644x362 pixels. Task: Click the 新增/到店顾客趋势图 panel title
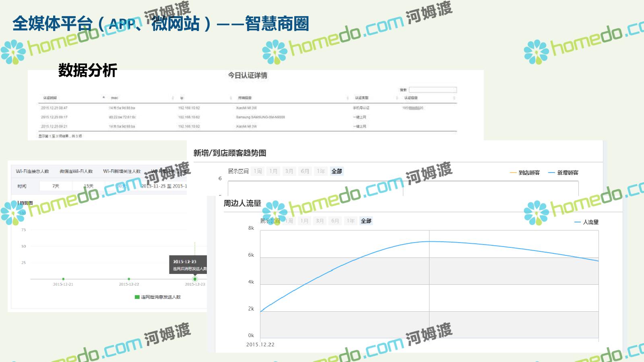point(230,153)
